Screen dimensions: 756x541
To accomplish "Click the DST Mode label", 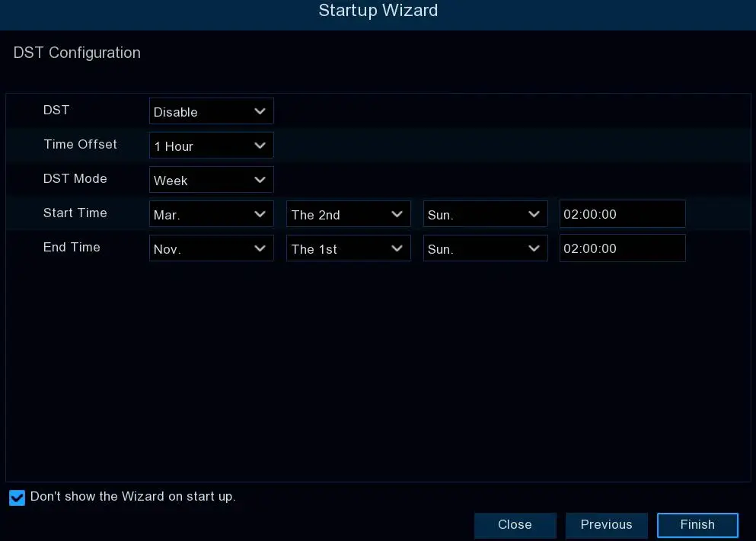I will coord(75,178).
